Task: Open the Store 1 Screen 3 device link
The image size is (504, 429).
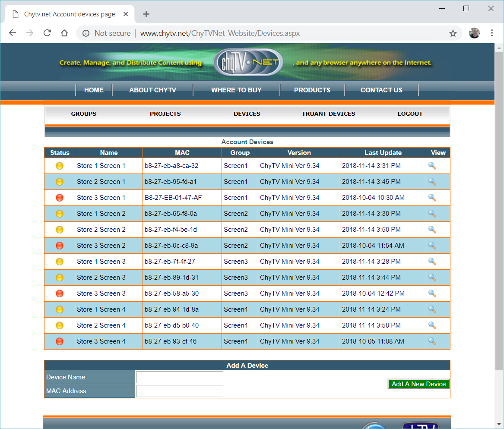Action: pyautogui.click(x=101, y=262)
